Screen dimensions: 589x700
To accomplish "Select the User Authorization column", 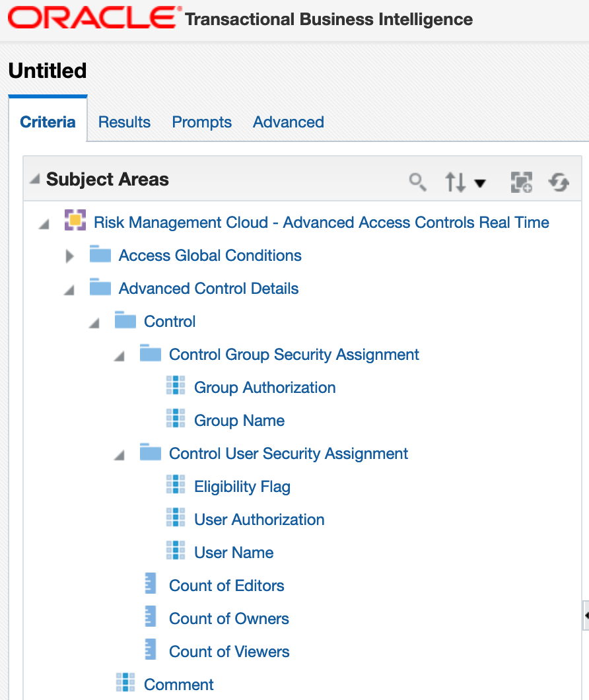I will (260, 520).
